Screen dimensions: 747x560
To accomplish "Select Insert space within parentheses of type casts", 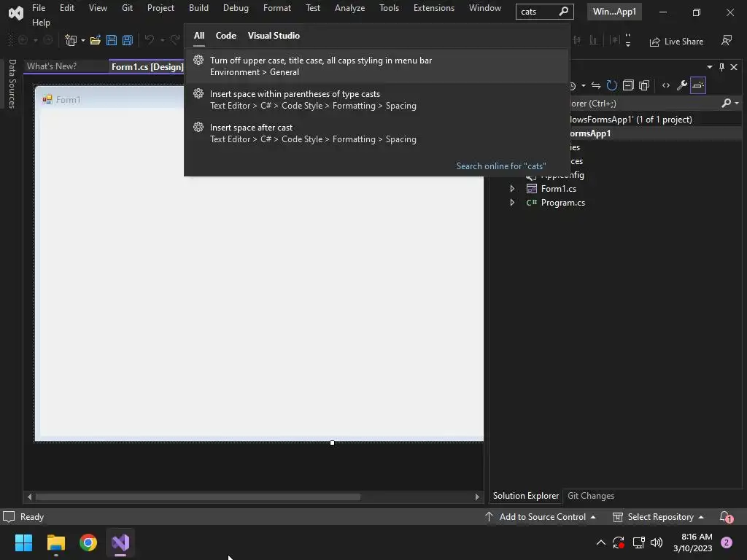I will coord(376,100).
